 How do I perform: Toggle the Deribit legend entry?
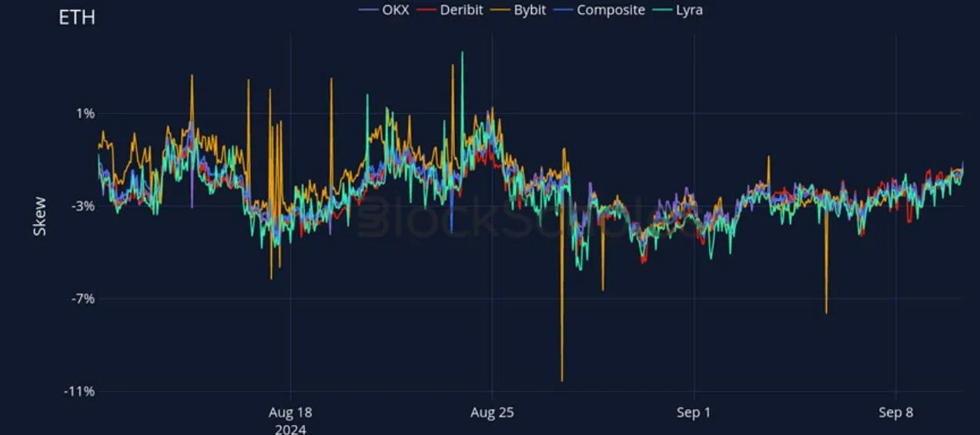coord(450,10)
